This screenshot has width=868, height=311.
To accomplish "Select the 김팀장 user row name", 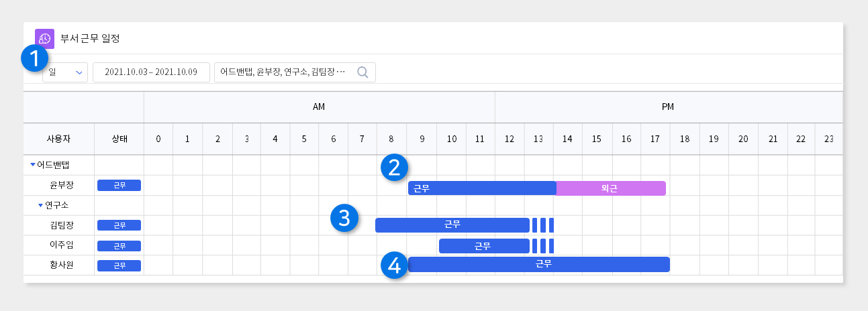I will [x=61, y=225].
